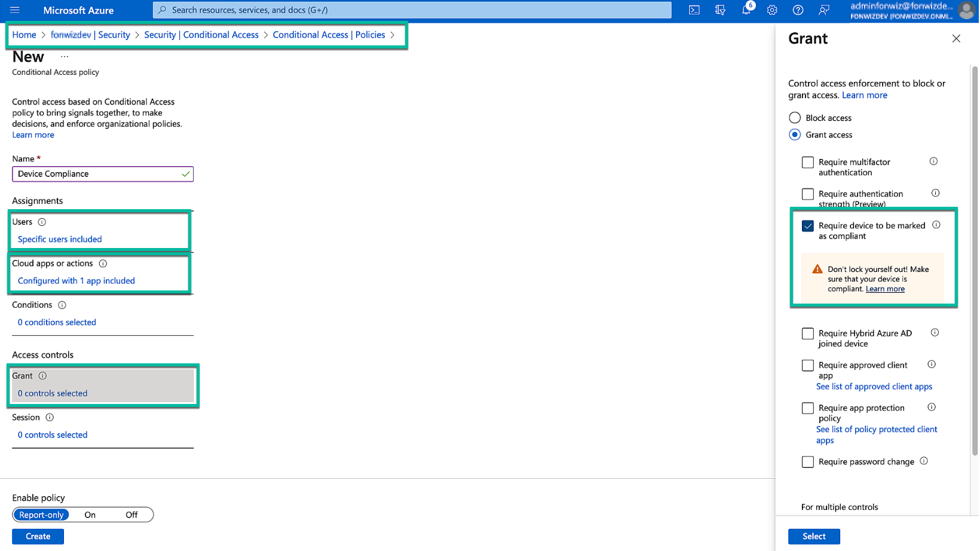Open the 0 conditions selected section

(57, 322)
